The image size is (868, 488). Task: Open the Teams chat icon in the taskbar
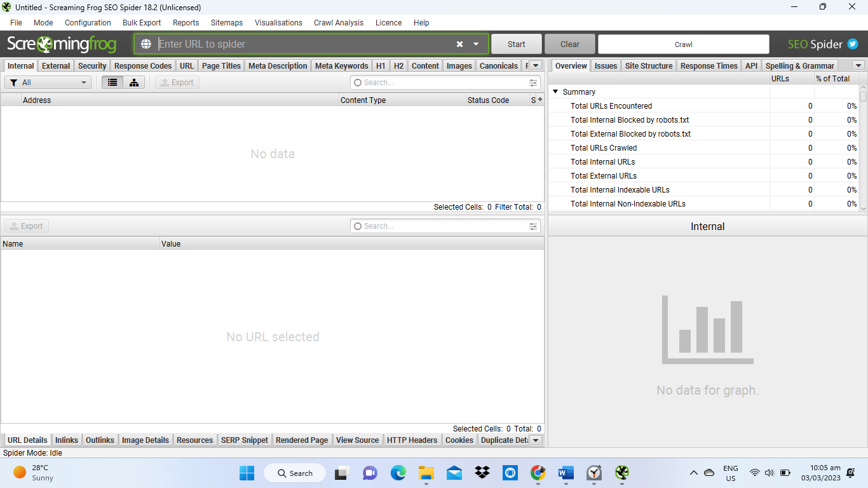click(x=370, y=473)
